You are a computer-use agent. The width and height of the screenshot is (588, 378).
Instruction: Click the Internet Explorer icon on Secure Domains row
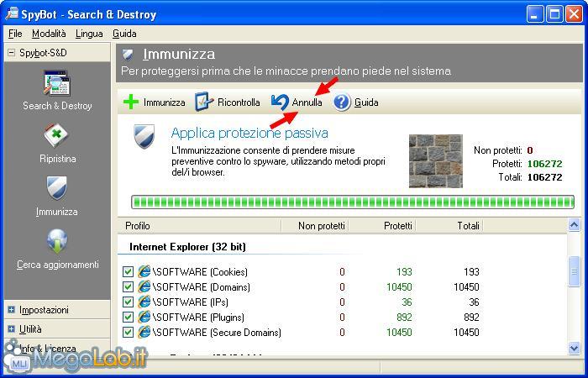coord(144,333)
